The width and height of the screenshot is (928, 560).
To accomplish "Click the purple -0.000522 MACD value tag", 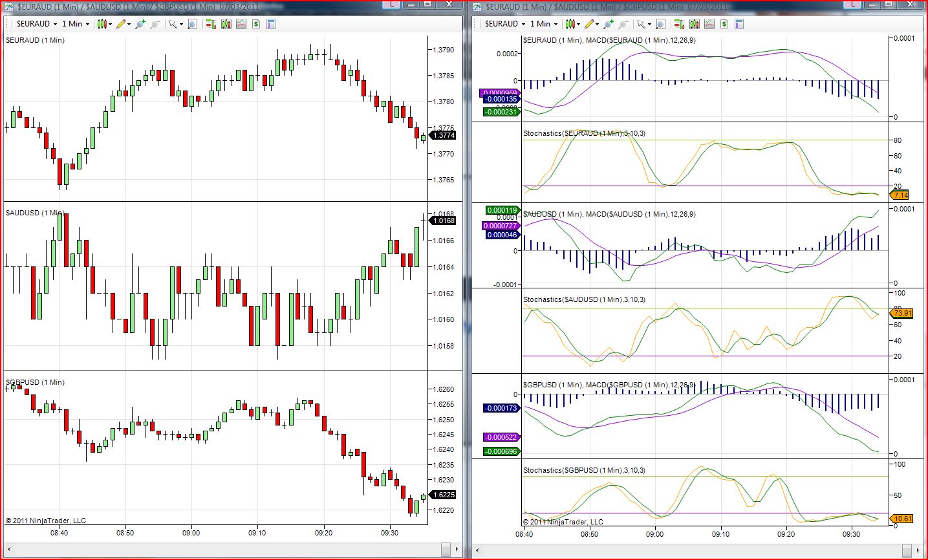I will [x=501, y=437].
